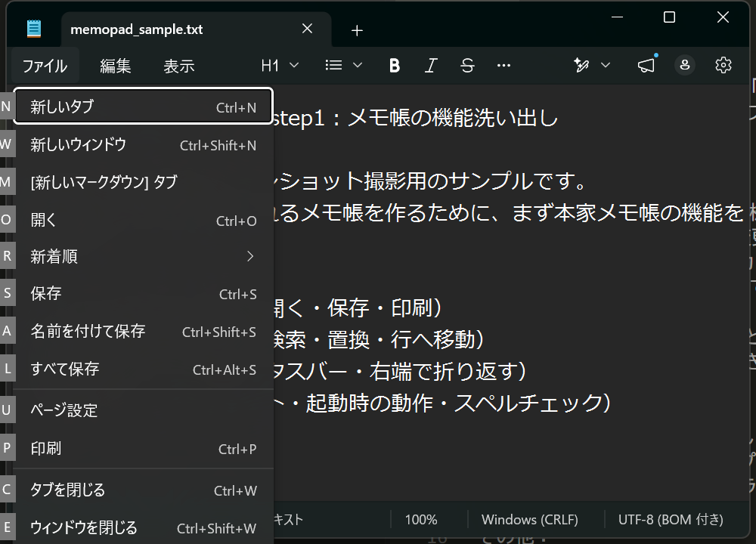The height and width of the screenshot is (544, 756).
Task: Open settings with the gear icon
Action: click(723, 65)
